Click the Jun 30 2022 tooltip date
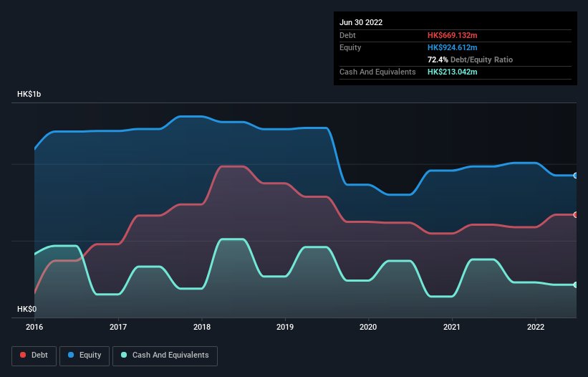Screen dimensions: 588x377 [x=361, y=22]
